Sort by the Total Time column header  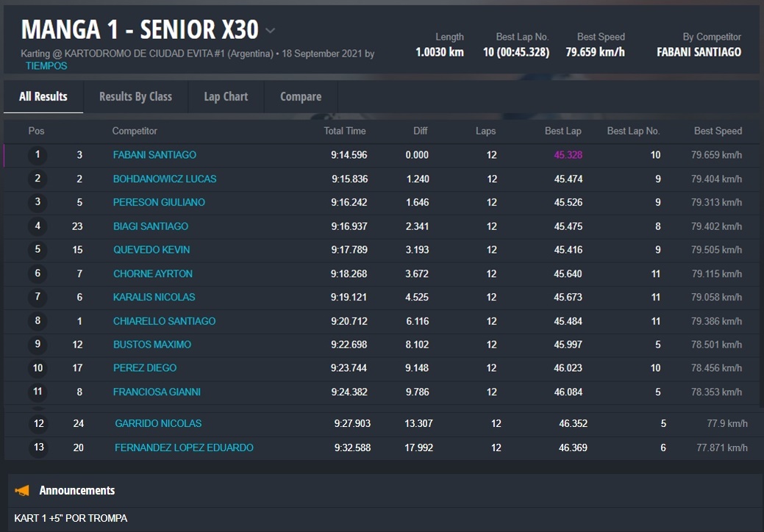345,131
